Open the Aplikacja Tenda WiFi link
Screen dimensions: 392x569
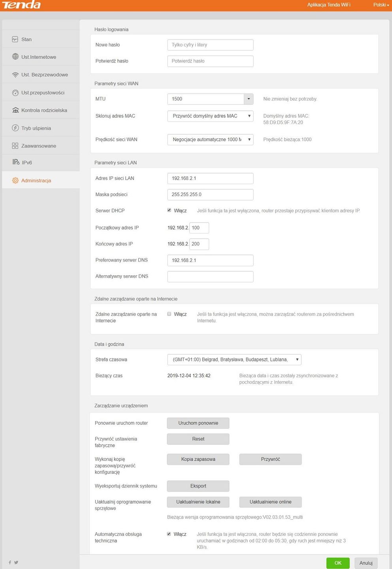coord(329,5)
